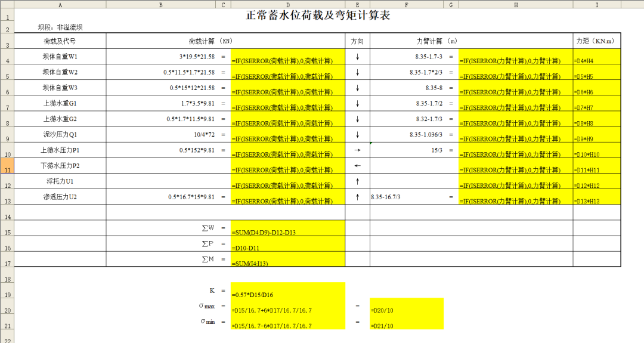The width and height of the screenshot is (644, 343).
Task: Click cell with 8.35-1.7-3
Action: [407, 56]
